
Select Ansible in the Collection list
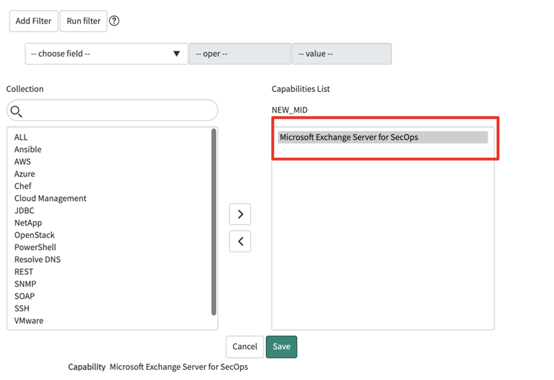pyautogui.click(x=28, y=149)
